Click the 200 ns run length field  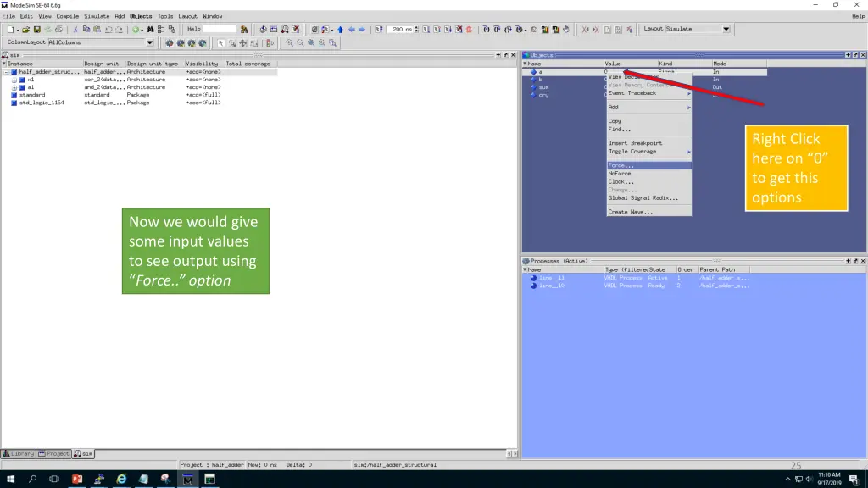coord(400,30)
